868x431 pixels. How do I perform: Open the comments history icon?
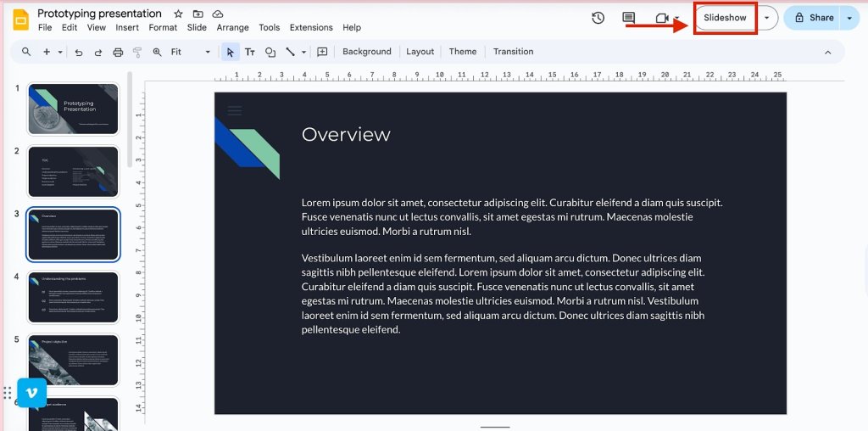pos(628,18)
